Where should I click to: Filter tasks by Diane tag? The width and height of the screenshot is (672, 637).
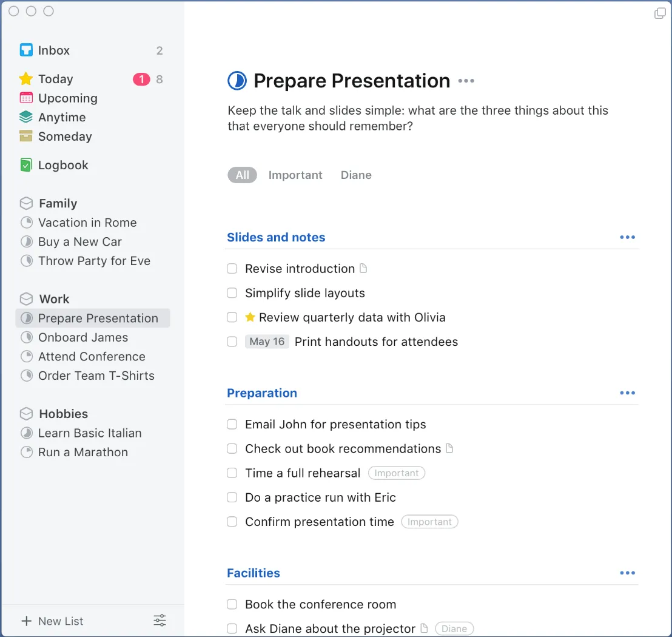(356, 175)
